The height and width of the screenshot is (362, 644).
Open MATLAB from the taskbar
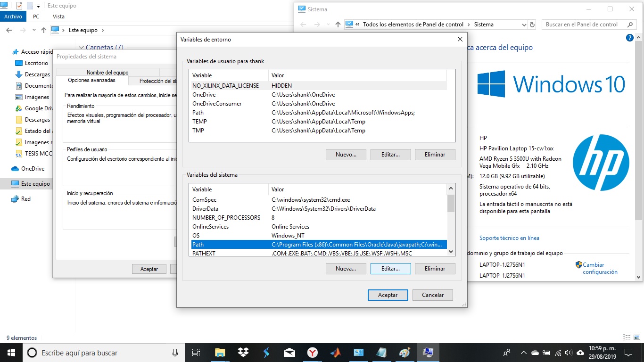[x=335, y=352]
